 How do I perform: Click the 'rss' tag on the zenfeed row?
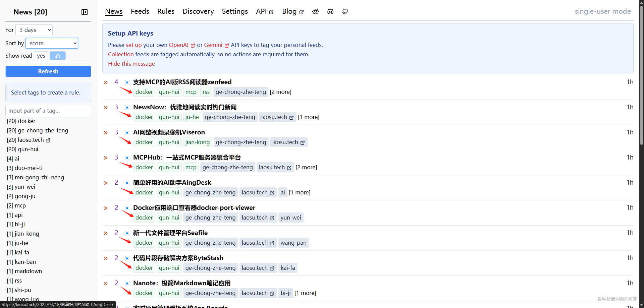point(206,92)
